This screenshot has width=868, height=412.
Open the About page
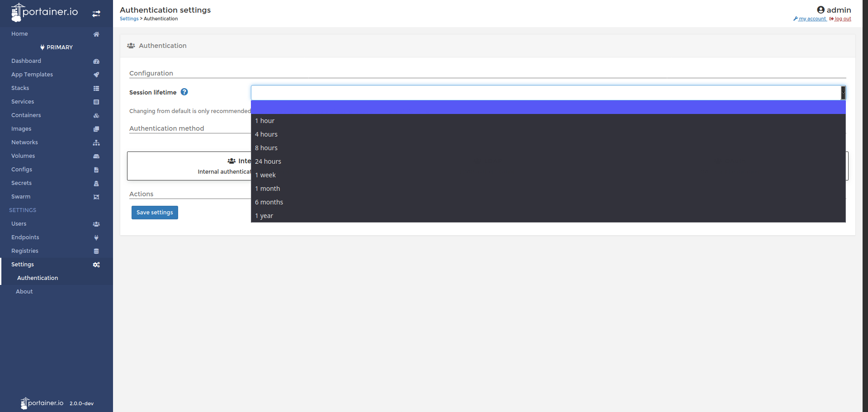click(24, 291)
